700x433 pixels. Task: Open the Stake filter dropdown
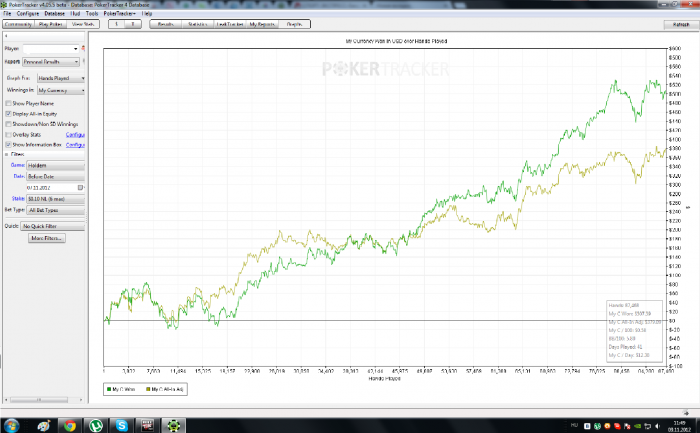pos(55,199)
